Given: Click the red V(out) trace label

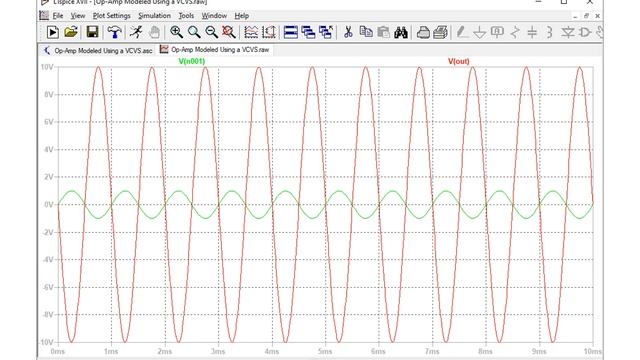Looking at the screenshot, I should click(x=458, y=61).
